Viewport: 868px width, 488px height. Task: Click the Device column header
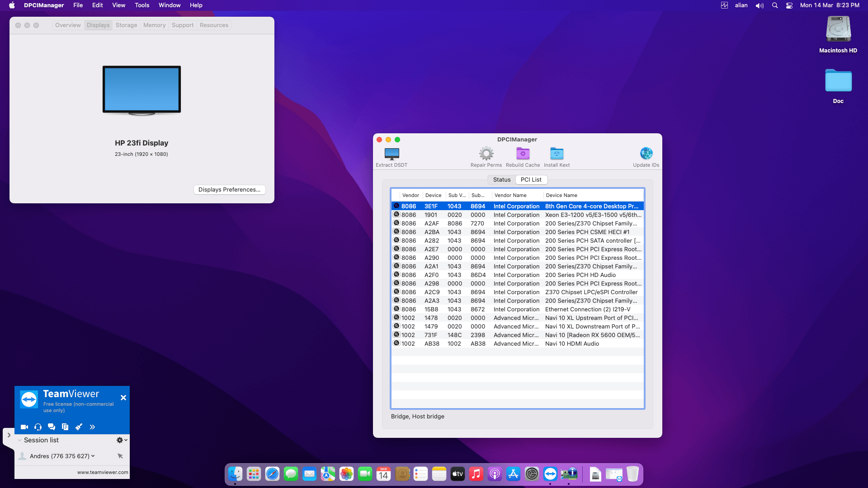[434, 195]
